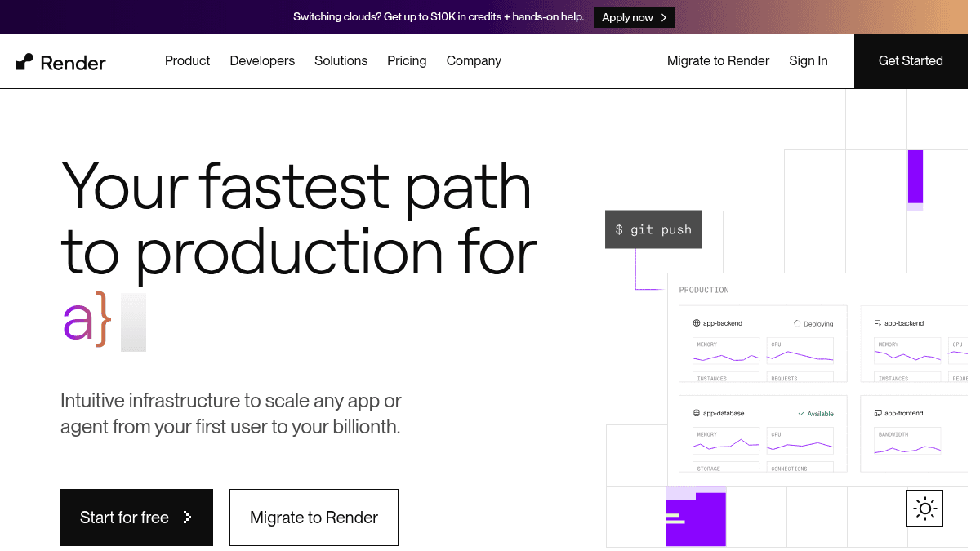Screen dimensions: 980x551
Task: Click the app-database MEMORY chart
Action: pyautogui.click(x=726, y=442)
